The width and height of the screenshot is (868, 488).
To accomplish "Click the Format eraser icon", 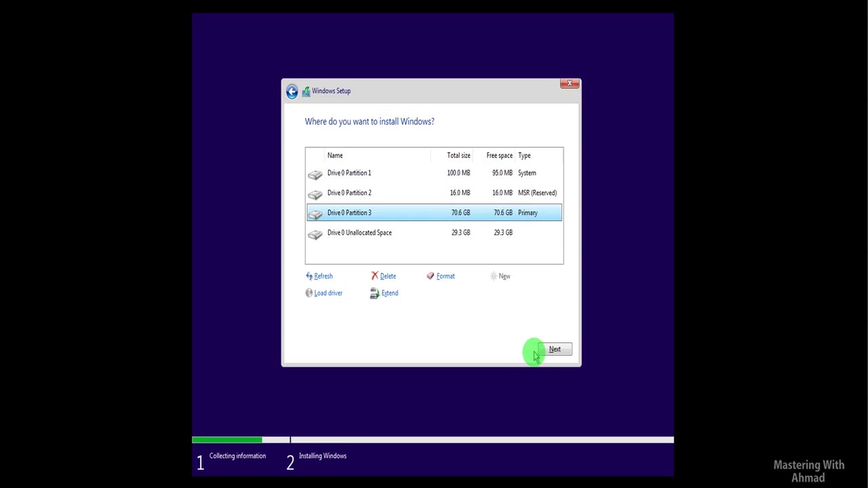I will (430, 276).
